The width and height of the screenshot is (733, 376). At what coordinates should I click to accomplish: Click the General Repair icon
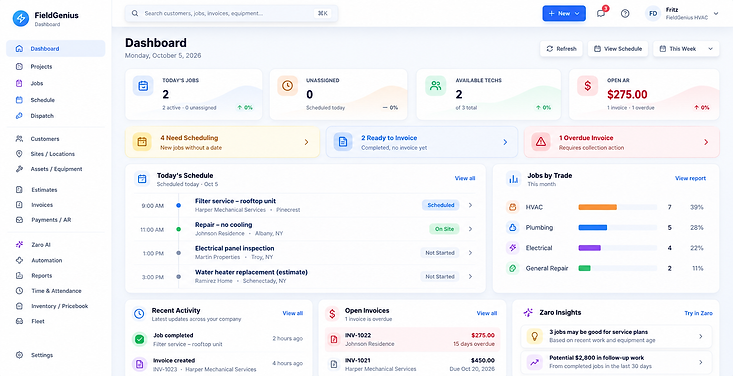512,268
